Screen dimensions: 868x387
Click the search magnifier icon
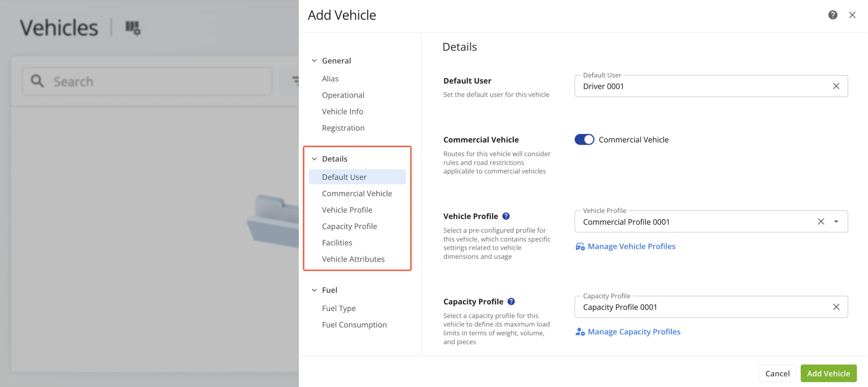coord(37,81)
